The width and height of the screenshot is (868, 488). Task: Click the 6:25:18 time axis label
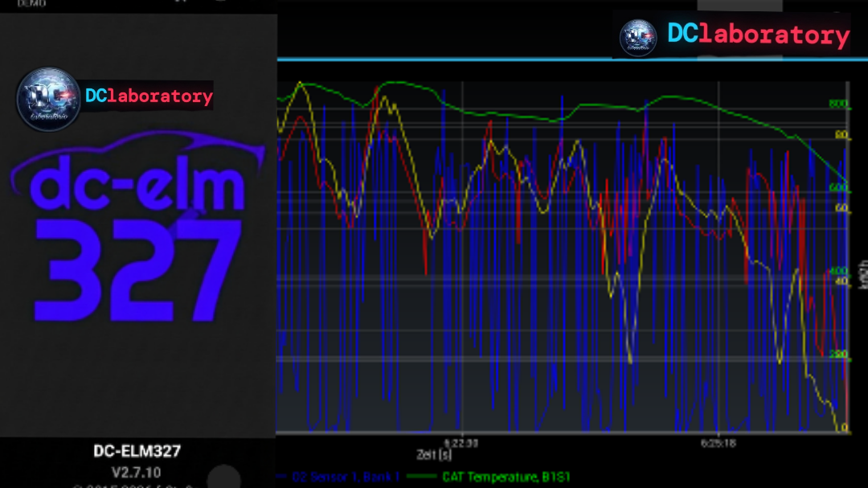click(718, 443)
